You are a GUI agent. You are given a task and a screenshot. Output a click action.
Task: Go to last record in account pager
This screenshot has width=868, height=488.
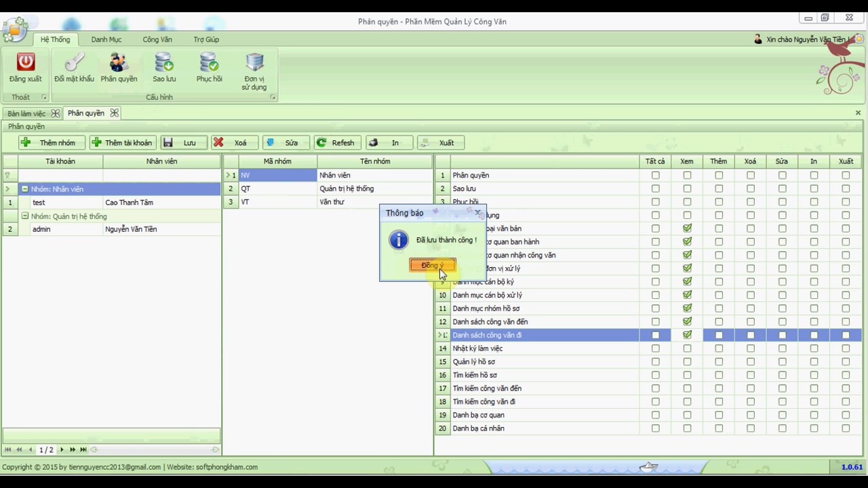(83, 449)
